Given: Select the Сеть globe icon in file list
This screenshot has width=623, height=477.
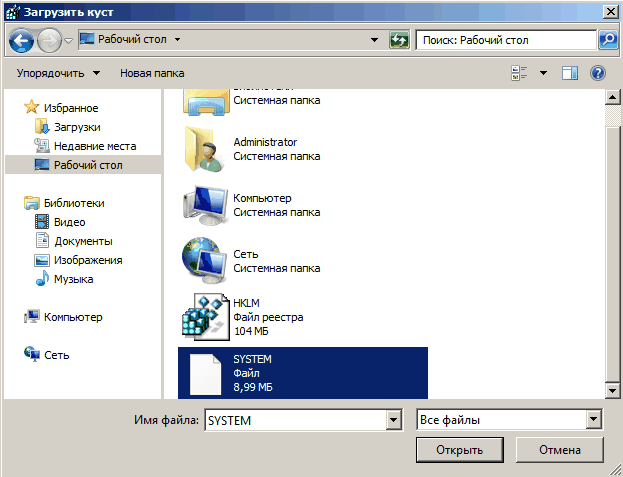Looking at the screenshot, I should (205, 260).
